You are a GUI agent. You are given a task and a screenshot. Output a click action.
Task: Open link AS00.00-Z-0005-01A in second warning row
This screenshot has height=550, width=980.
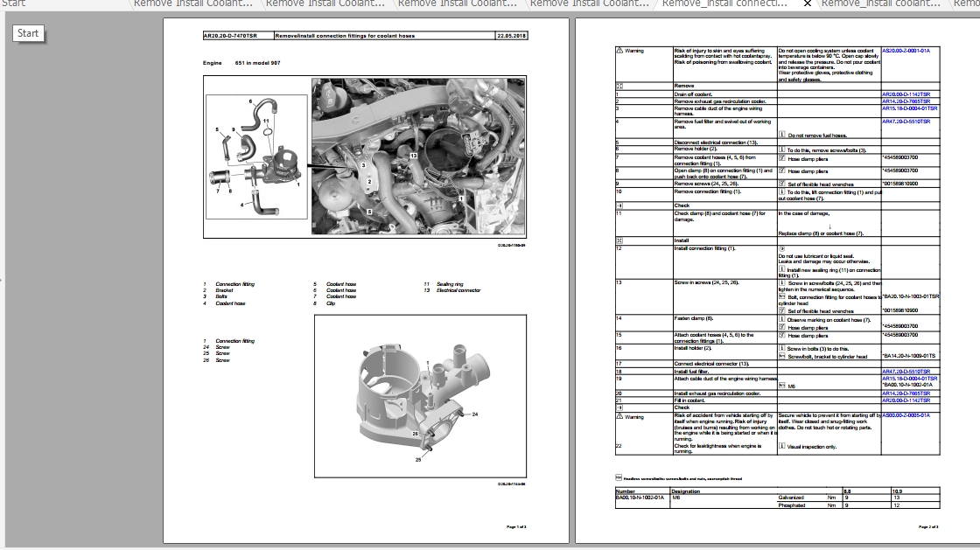pyautogui.click(x=906, y=415)
